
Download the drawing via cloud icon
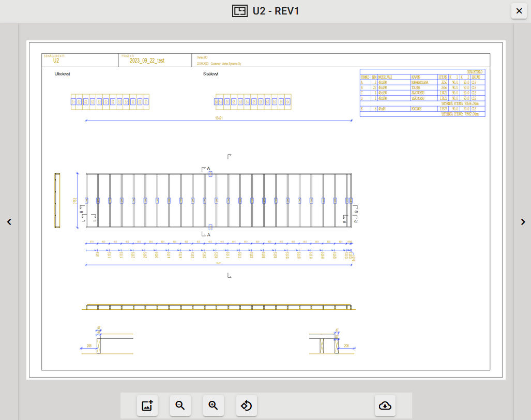(385, 406)
